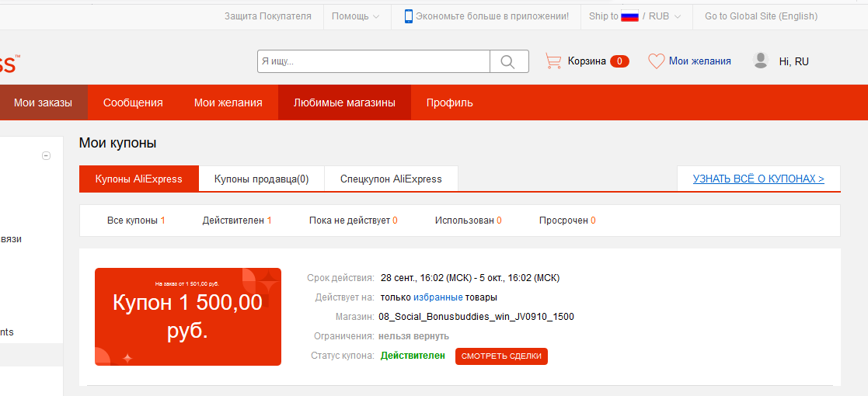Open the Помощь dropdown
Viewport: 868px width, 396px height.
(355, 16)
